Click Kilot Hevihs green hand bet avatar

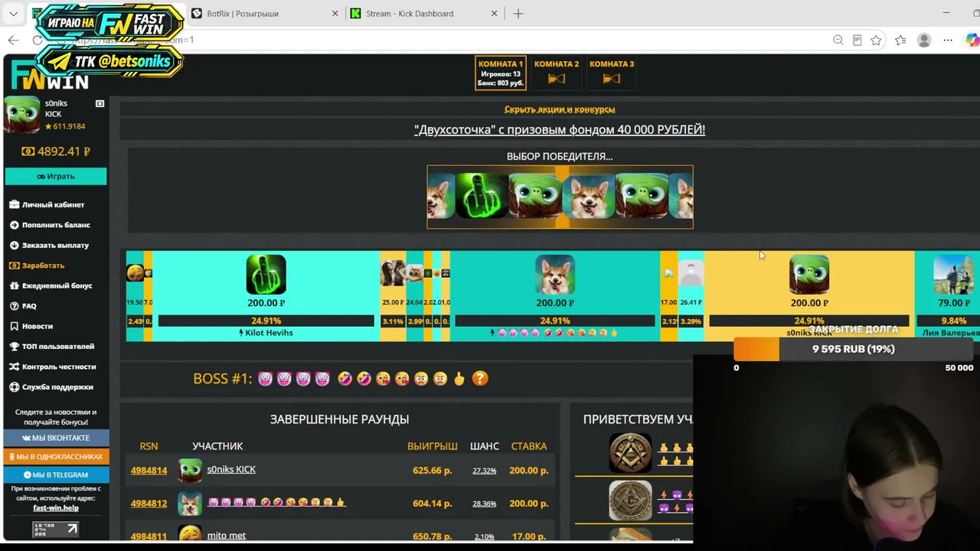coord(266,275)
